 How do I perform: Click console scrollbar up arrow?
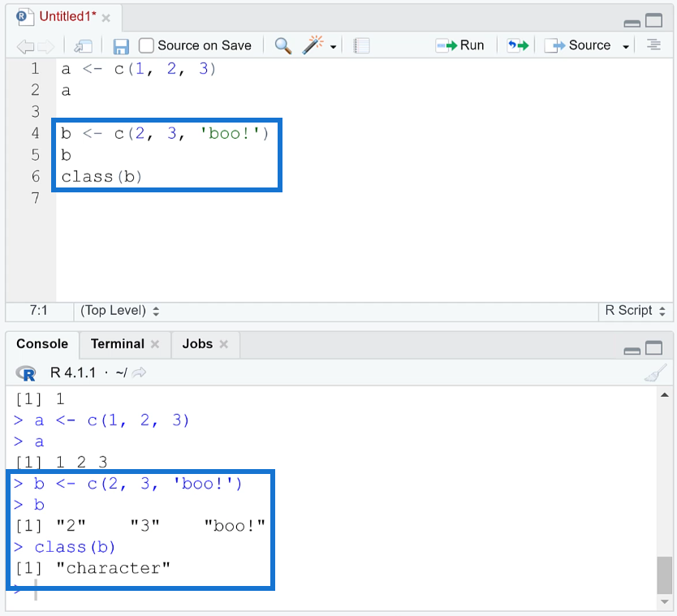tap(665, 395)
